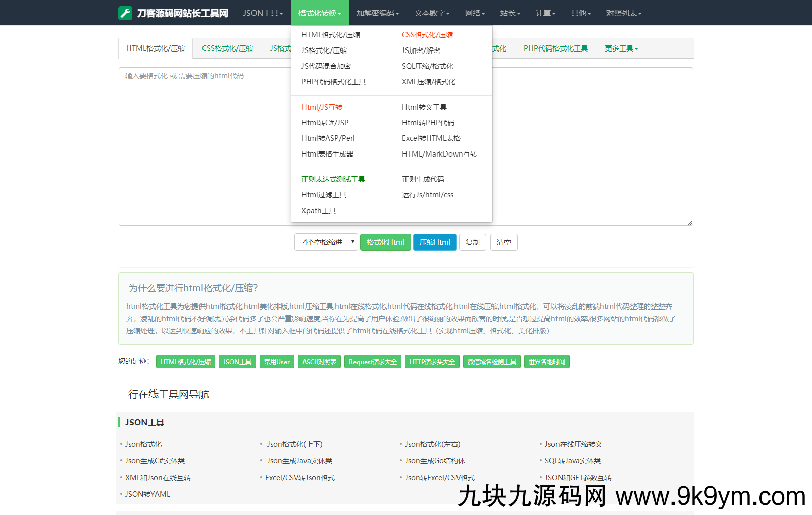
Task: Open the JSON工具 dropdown menu
Action: click(x=263, y=13)
